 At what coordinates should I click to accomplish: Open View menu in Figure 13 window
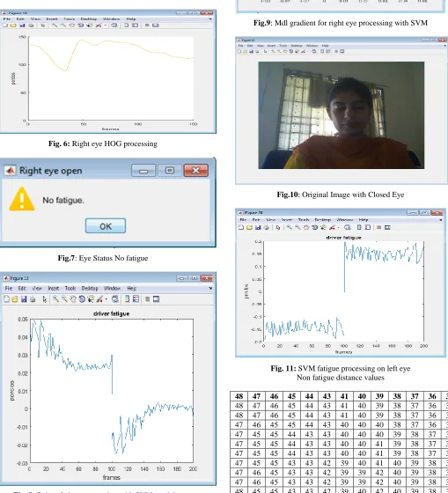37,289
